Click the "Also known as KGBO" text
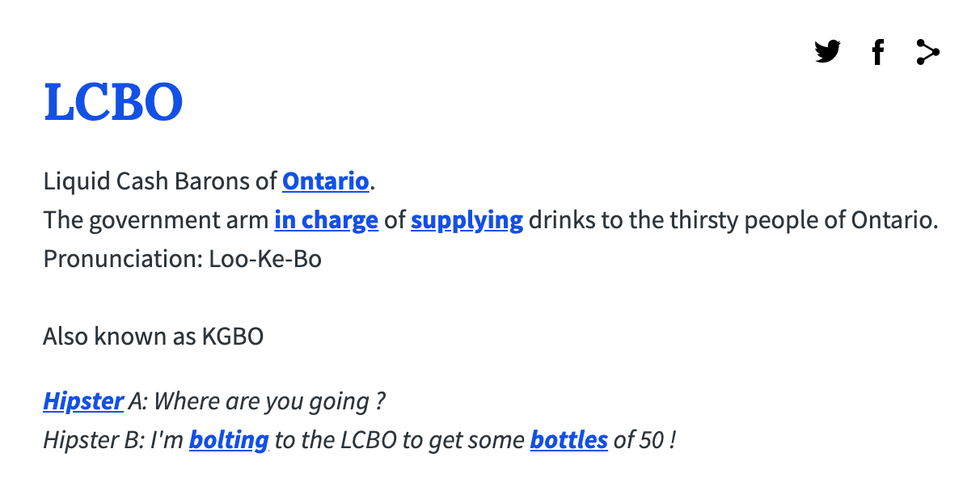The image size is (980, 484). point(153,336)
